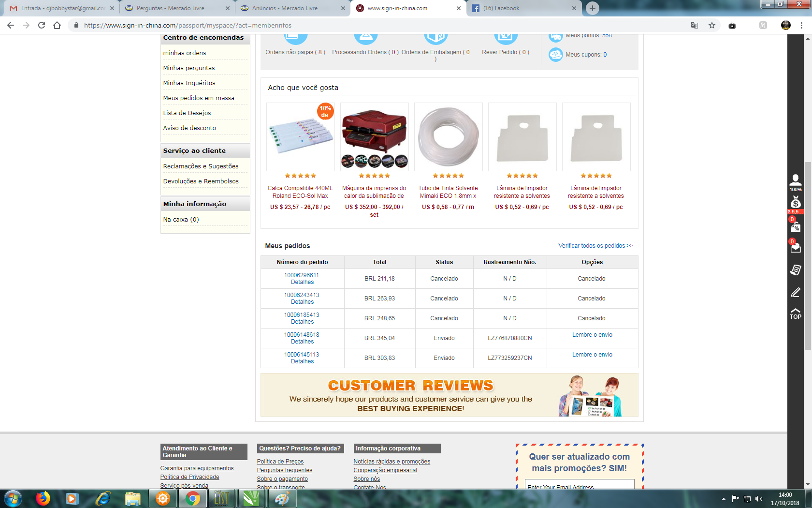Open Reclamações e Sugestões
The image size is (812, 508).
coord(201,166)
